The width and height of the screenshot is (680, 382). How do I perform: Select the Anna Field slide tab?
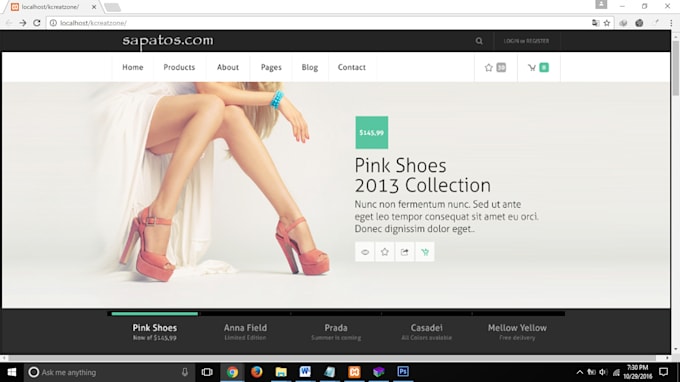click(245, 332)
